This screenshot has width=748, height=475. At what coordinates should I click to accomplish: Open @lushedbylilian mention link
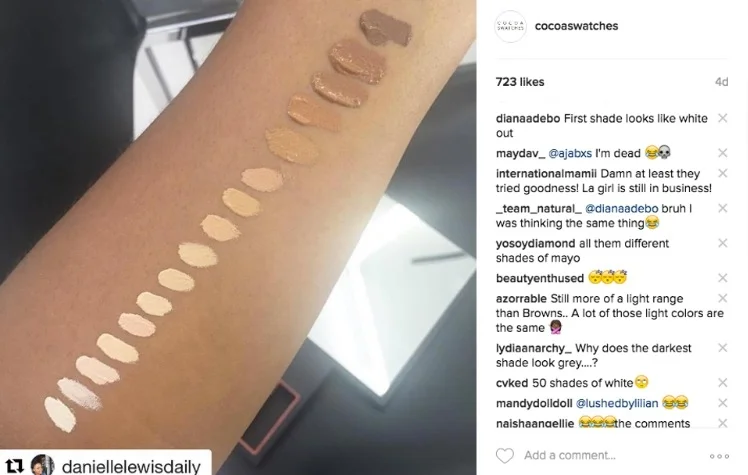(617, 403)
